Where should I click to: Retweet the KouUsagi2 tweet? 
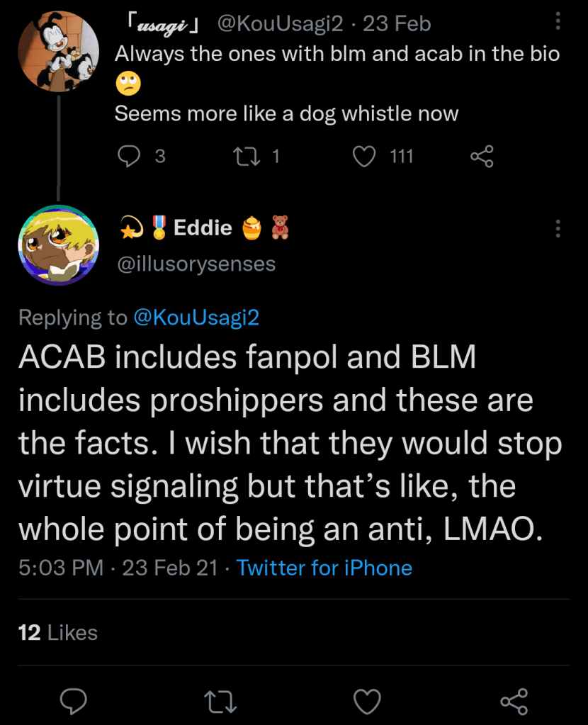247,156
